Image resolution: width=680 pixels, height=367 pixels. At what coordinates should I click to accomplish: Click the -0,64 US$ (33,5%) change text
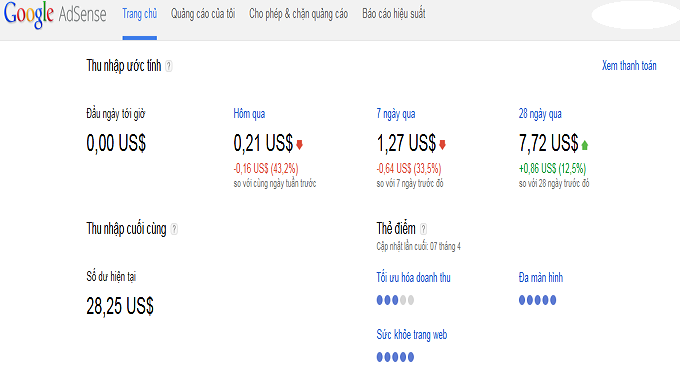409,168
